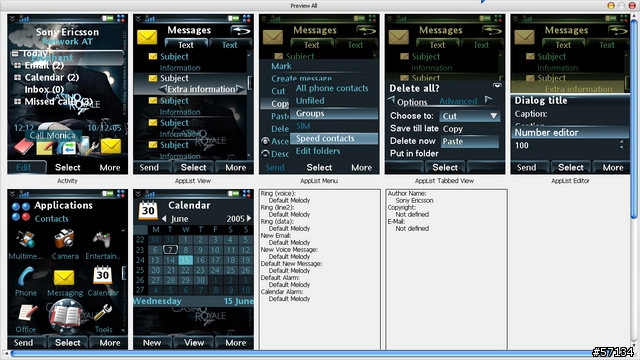Select second Text tab in AppList View

pyautogui.click(x=229, y=44)
